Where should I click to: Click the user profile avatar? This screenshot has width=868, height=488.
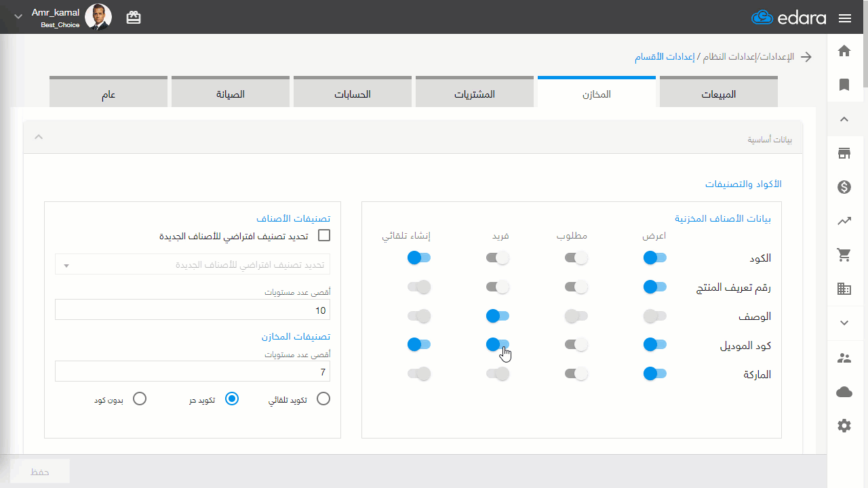click(x=98, y=17)
